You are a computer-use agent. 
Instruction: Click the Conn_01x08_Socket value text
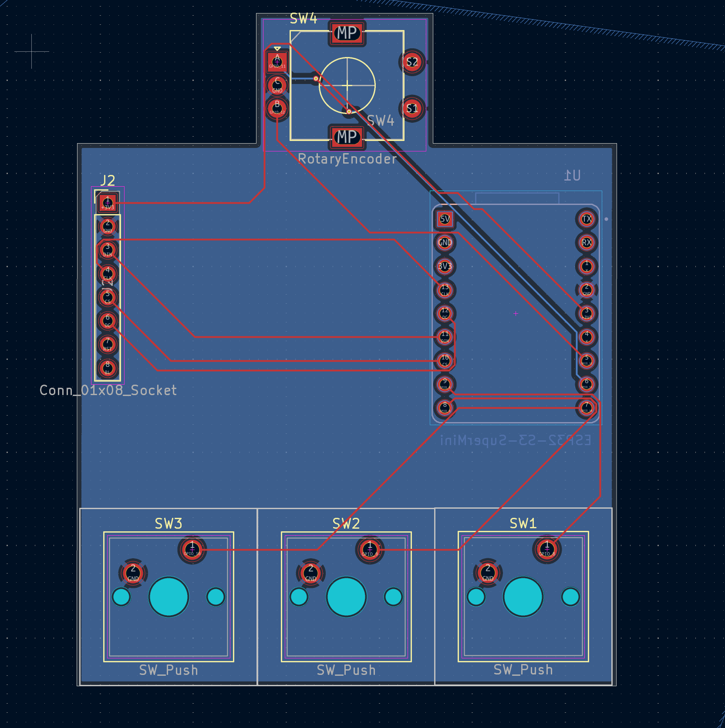tap(108, 390)
